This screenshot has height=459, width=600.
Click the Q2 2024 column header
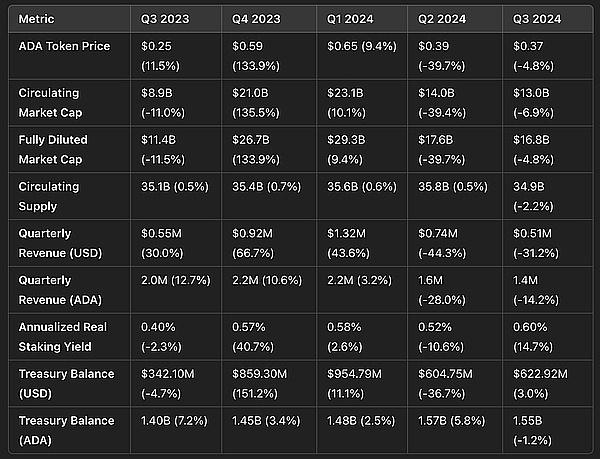click(x=442, y=19)
